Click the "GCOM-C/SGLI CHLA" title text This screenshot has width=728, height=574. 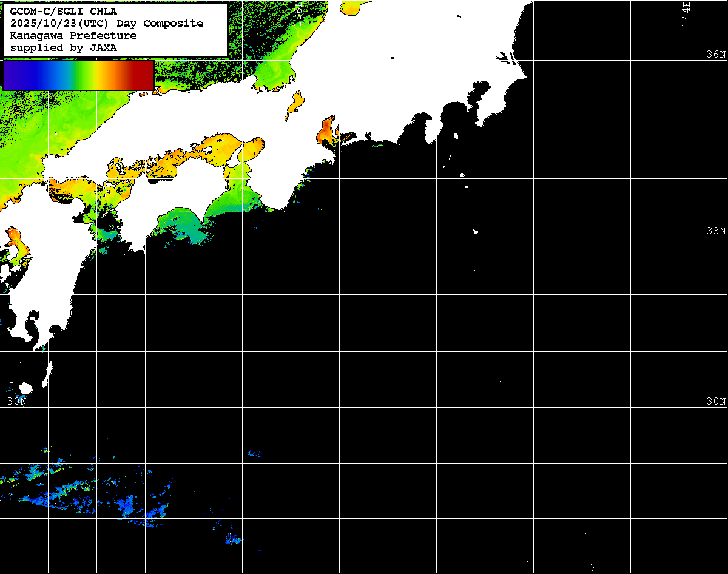click(x=64, y=11)
